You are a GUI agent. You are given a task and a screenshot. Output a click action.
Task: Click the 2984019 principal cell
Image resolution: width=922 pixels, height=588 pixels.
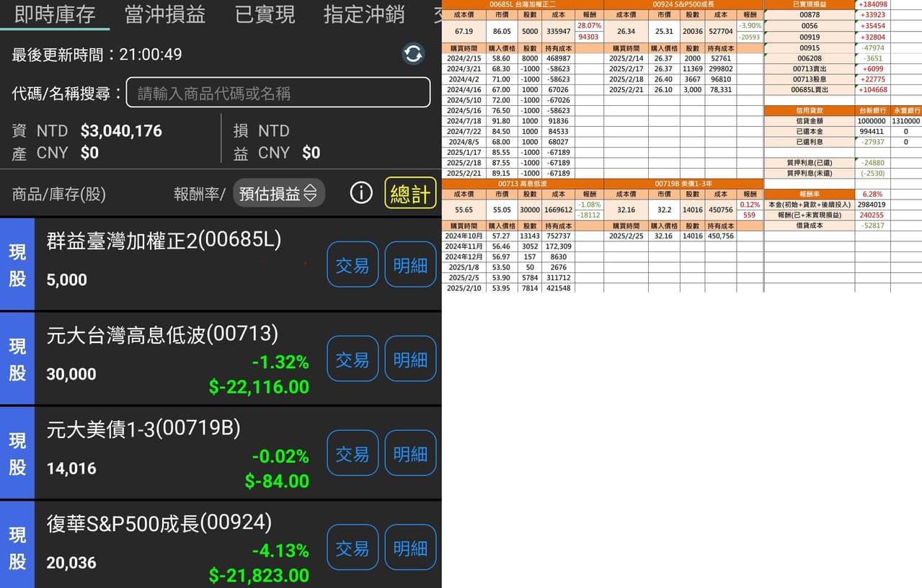click(x=873, y=205)
